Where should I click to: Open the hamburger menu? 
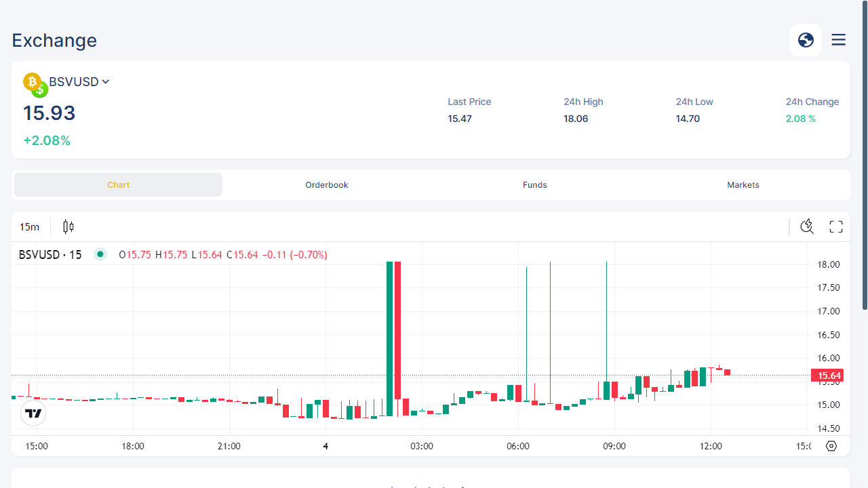(x=839, y=40)
